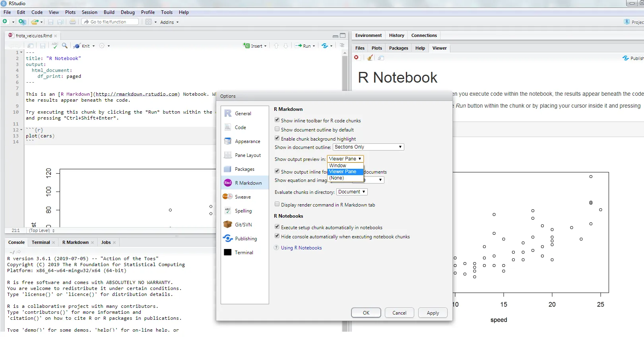Choose (None) option in preview dropdown list

pos(345,178)
